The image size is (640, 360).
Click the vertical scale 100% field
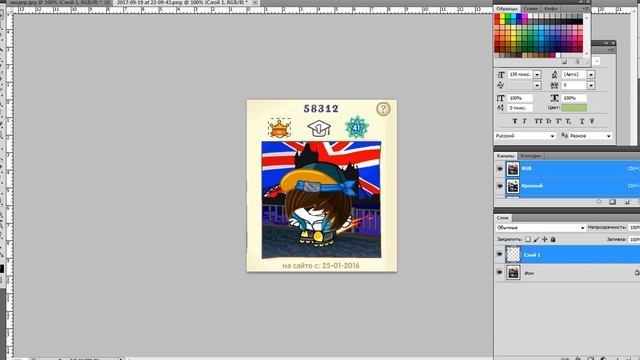(520, 98)
